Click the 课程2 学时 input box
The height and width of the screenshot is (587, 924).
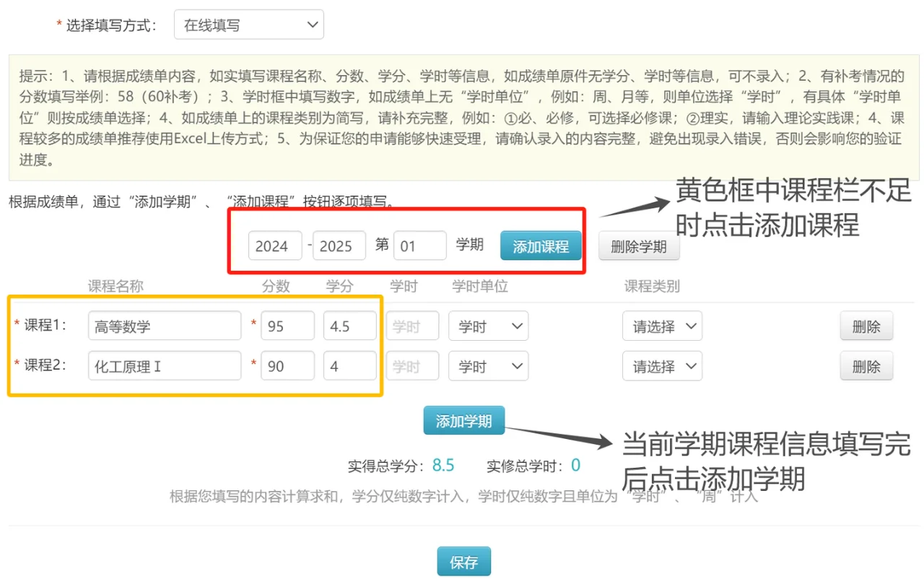[x=412, y=366]
